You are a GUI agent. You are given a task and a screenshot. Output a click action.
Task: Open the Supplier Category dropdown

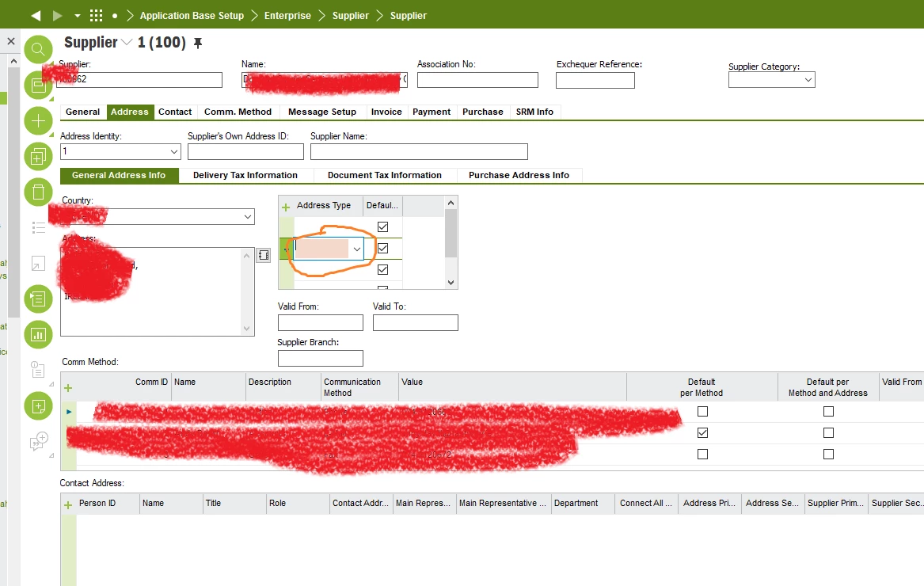coord(808,80)
